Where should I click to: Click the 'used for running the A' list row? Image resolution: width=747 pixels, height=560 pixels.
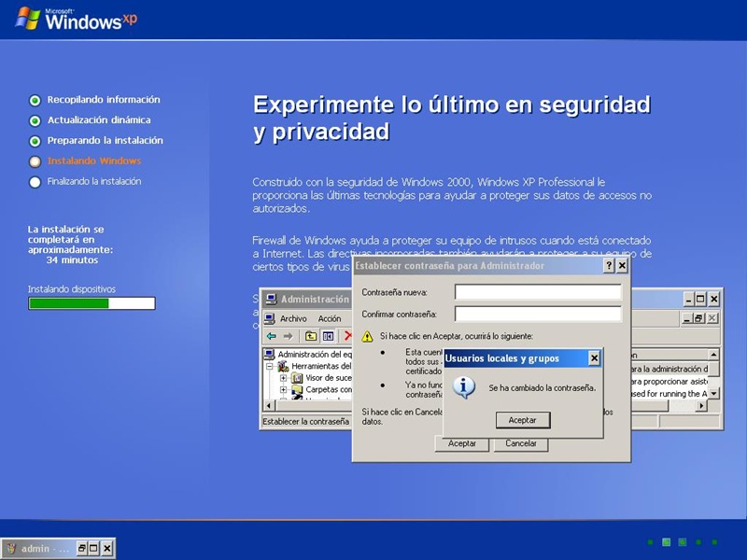(x=669, y=394)
